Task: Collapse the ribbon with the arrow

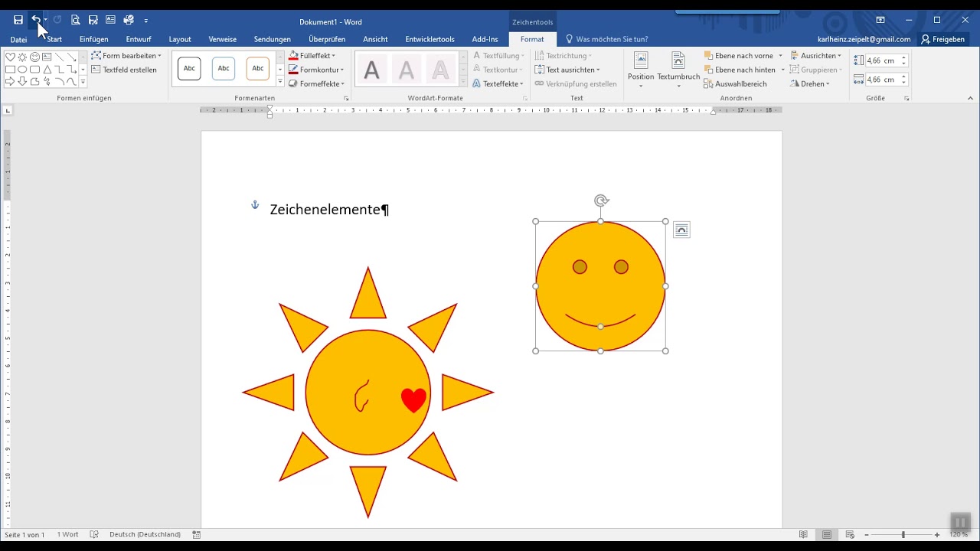Action: coord(971,98)
